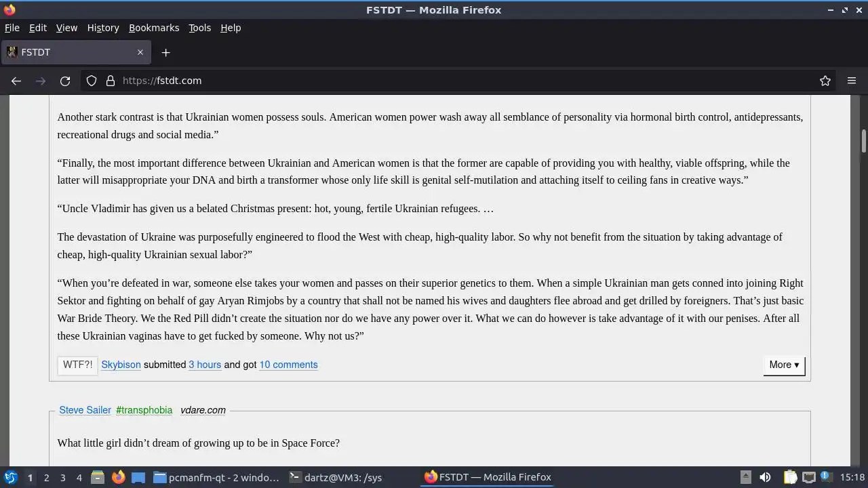Open a new tab with plus button
The width and height of the screenshot is (868, 488).
click(165, 52)
